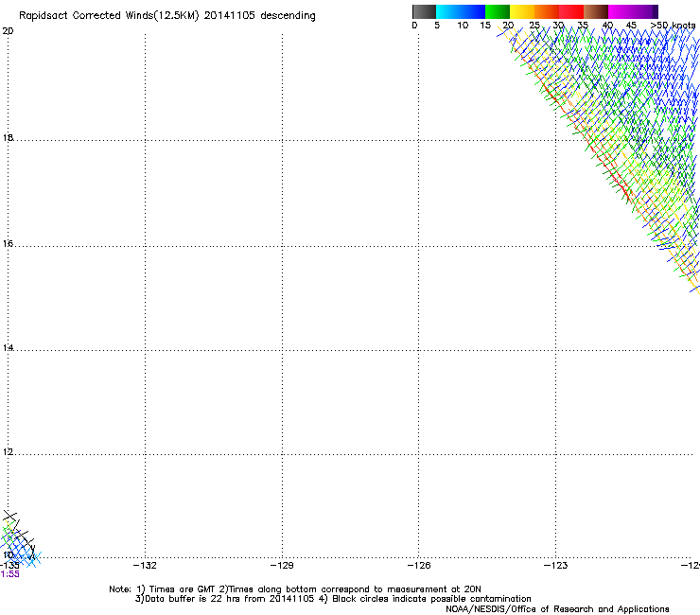Click the latitude label 18

tap(8, 137)
